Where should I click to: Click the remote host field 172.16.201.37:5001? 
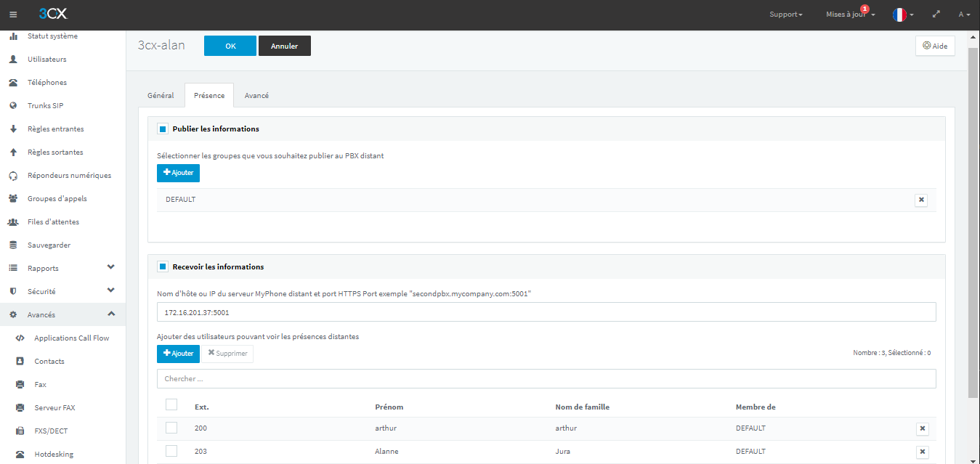click(546, 312)
